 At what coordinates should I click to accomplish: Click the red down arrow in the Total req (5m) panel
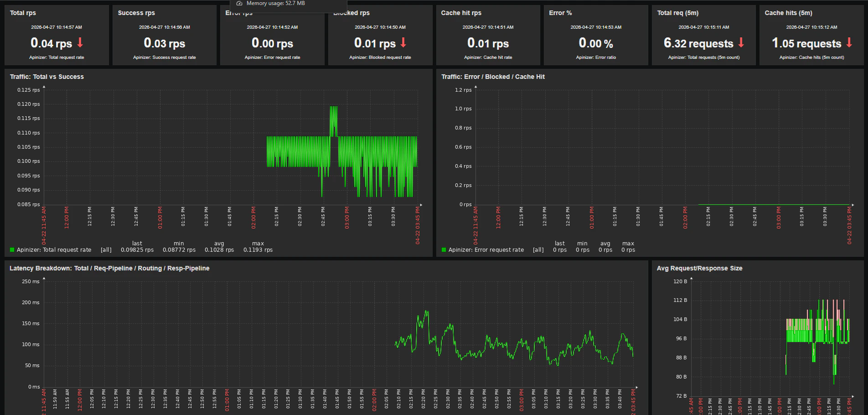coord(741,43)
